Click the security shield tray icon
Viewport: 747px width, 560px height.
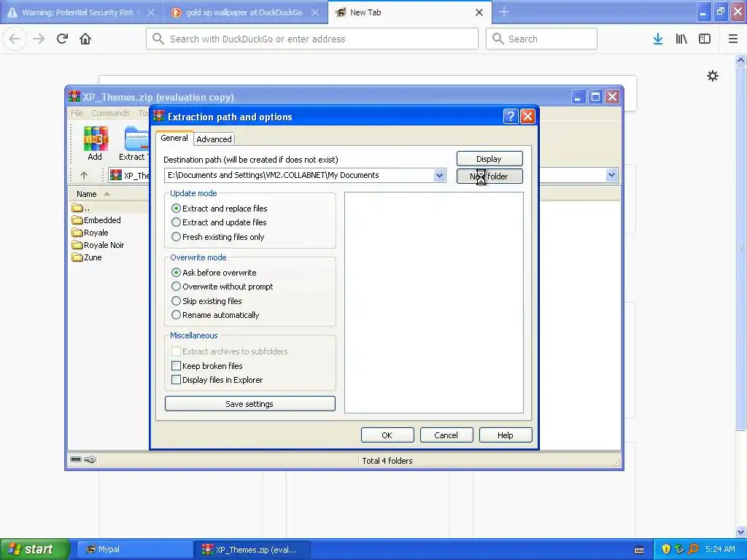coord(666,549)
